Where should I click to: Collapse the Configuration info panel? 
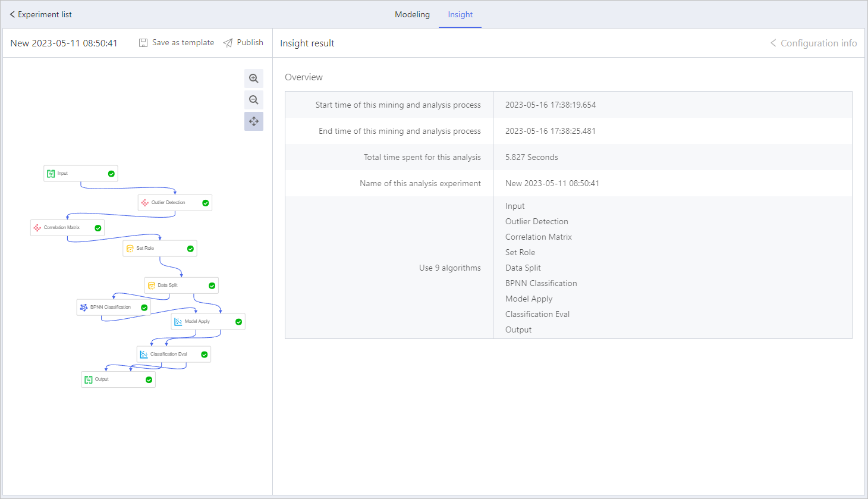pos(813,43)
